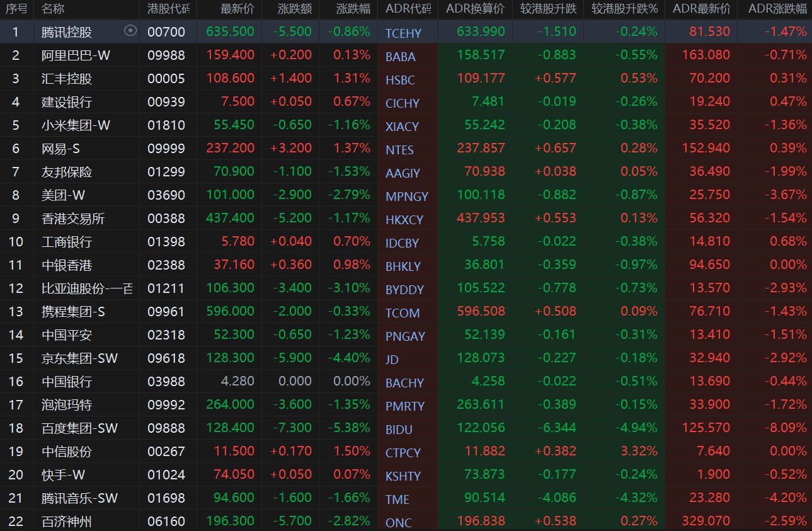
Task: Open 比亚迪股份 stock entry
Action: [x=87, y=288]
